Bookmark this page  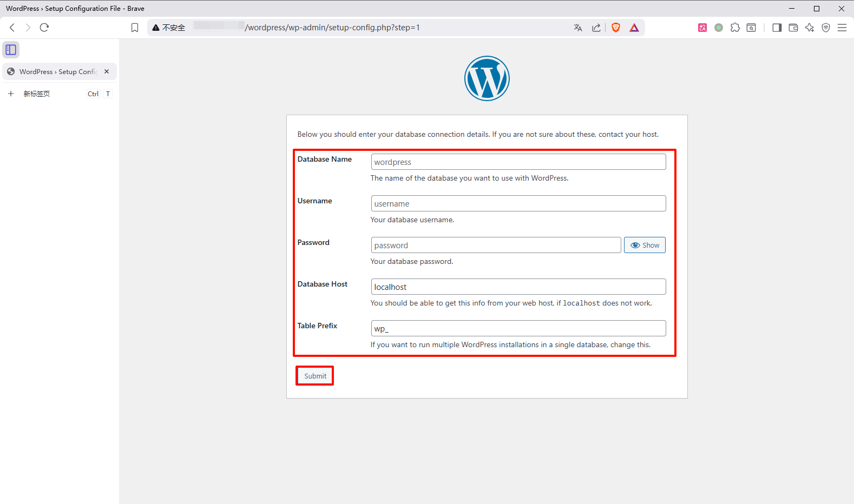pyautogui.click(x=135, y=28)
